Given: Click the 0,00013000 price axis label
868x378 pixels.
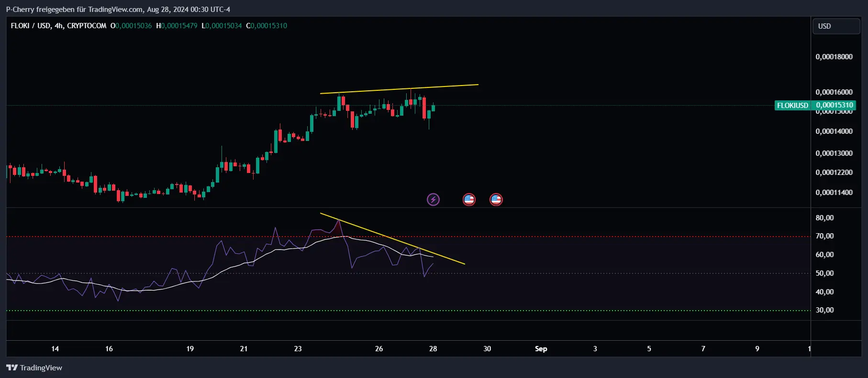Looking at the screenshot, I should point(834,153).
